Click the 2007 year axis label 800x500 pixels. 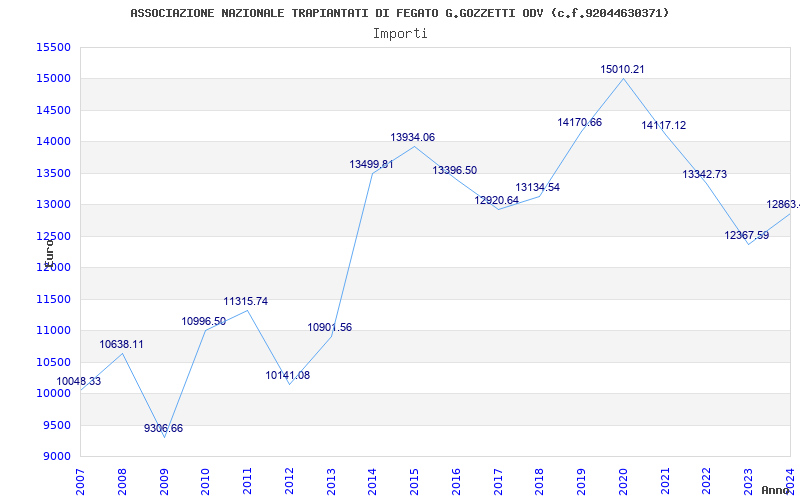pos(80,482)
